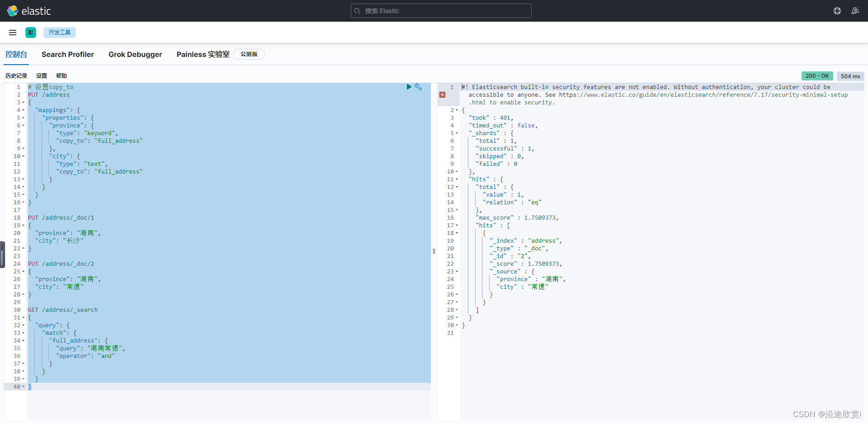Click the PUT /address/_doc/1 request line
The image size is (868, 423).
pyautogui.click(x=61, y=218)
